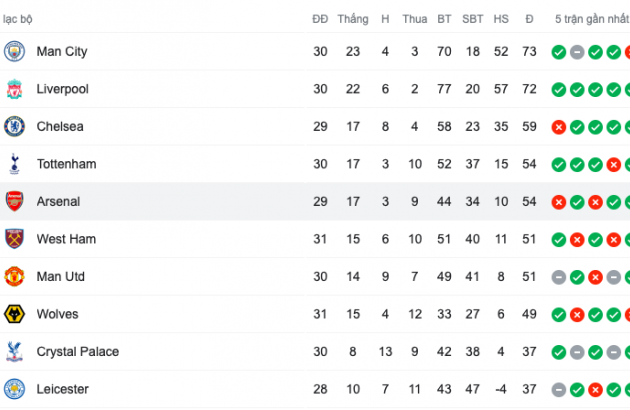Click the Wolves club crest

(x=14, y=314)
